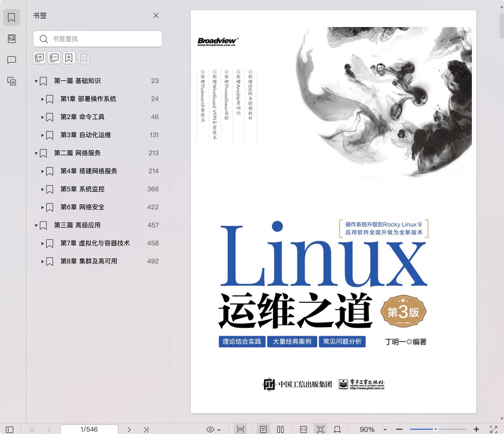Expand 第4章 搭建网络服务
The image size is (504, 434).
(42, 171)
